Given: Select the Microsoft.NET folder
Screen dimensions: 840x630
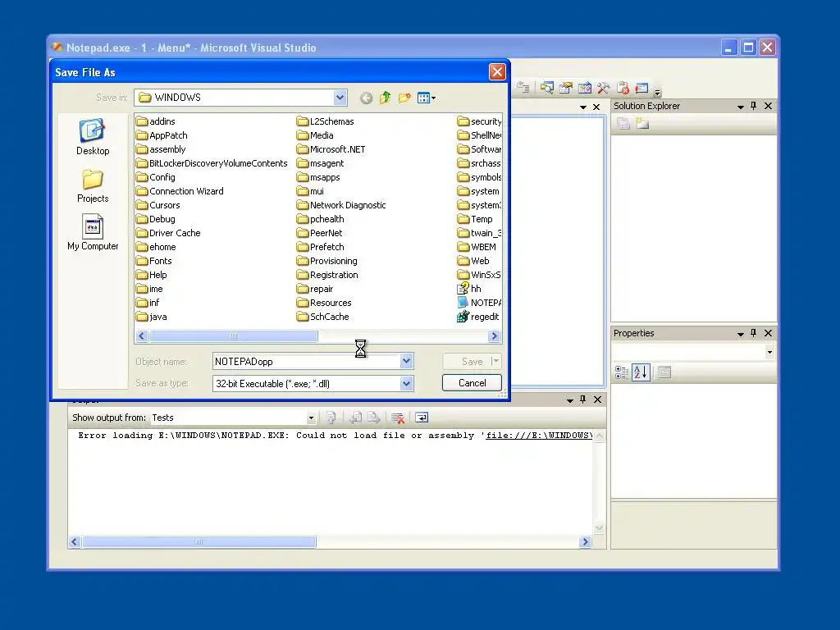Looking at the screenshot, I should click(331, 149).
